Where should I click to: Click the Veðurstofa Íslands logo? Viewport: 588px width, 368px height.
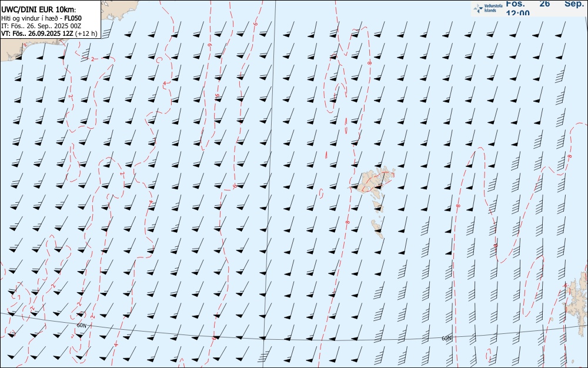[487, 8]
